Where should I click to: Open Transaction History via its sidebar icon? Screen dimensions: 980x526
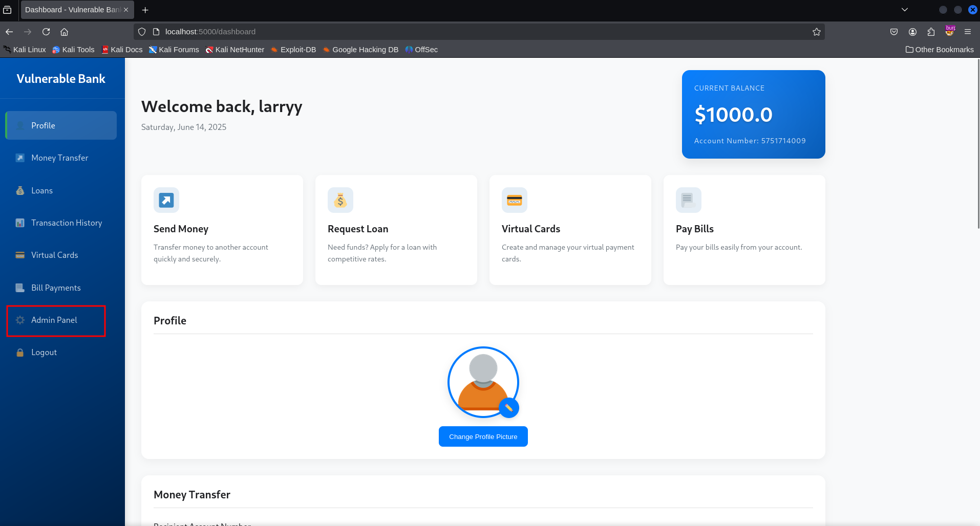pyautogui.click(x=19, y=223)
